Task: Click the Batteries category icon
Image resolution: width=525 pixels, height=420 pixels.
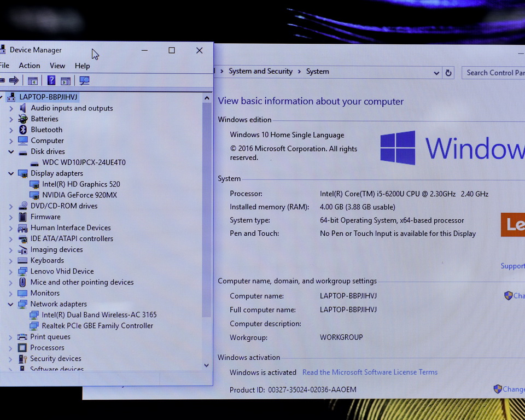Action: pos(23,119)
